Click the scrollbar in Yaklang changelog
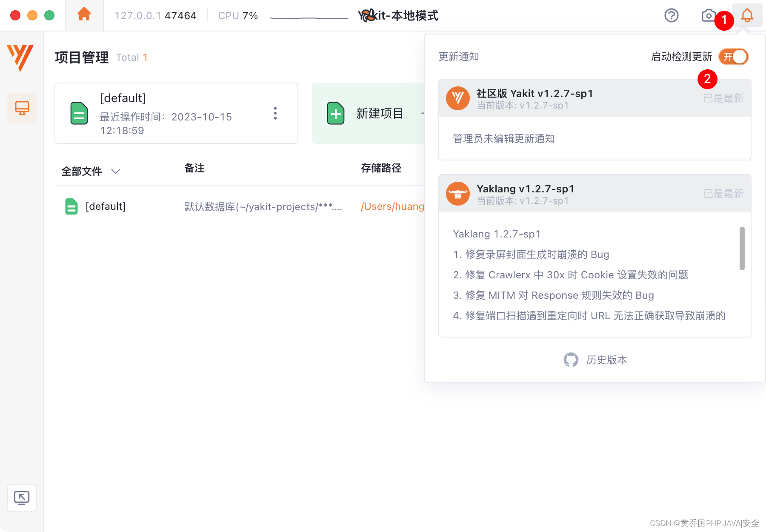The height and width of the screenshot is (532, 766). (x=742, y=249)
